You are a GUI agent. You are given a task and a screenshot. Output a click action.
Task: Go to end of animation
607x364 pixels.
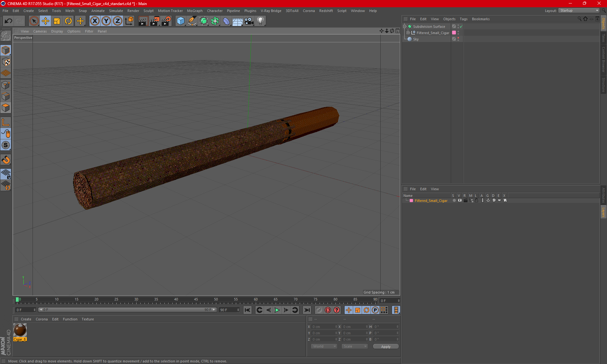click(x=307, y=310)
